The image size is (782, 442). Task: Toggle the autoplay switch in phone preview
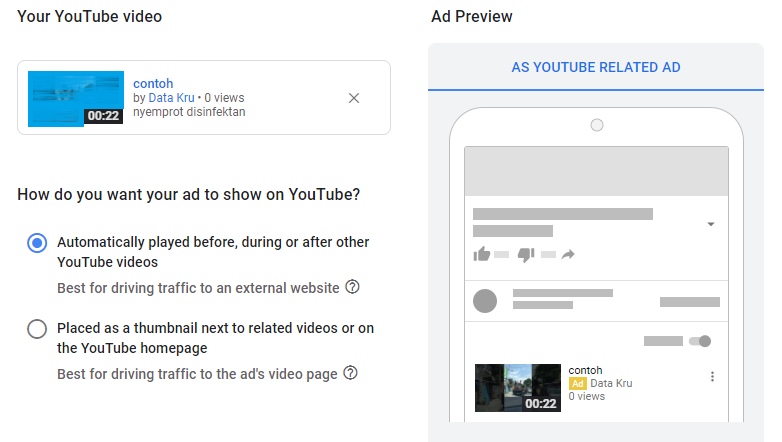pyautogui.click(x=700, y=341)
